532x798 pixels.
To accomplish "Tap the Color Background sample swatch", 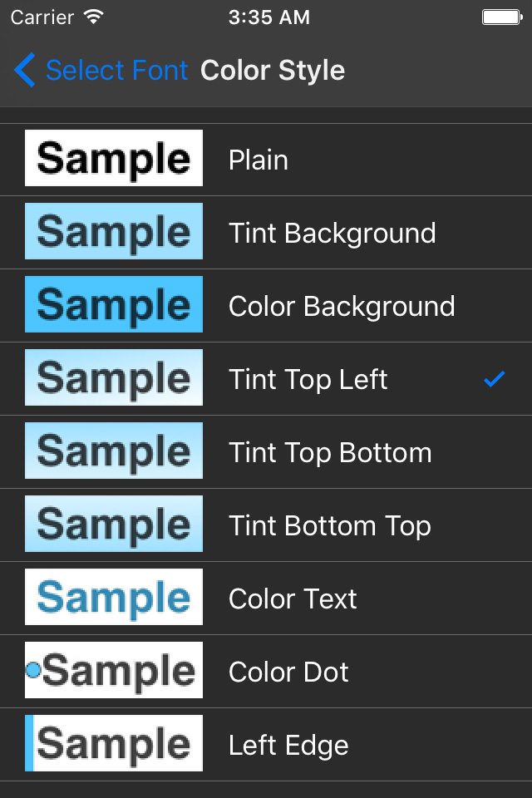I will (114, 304).
